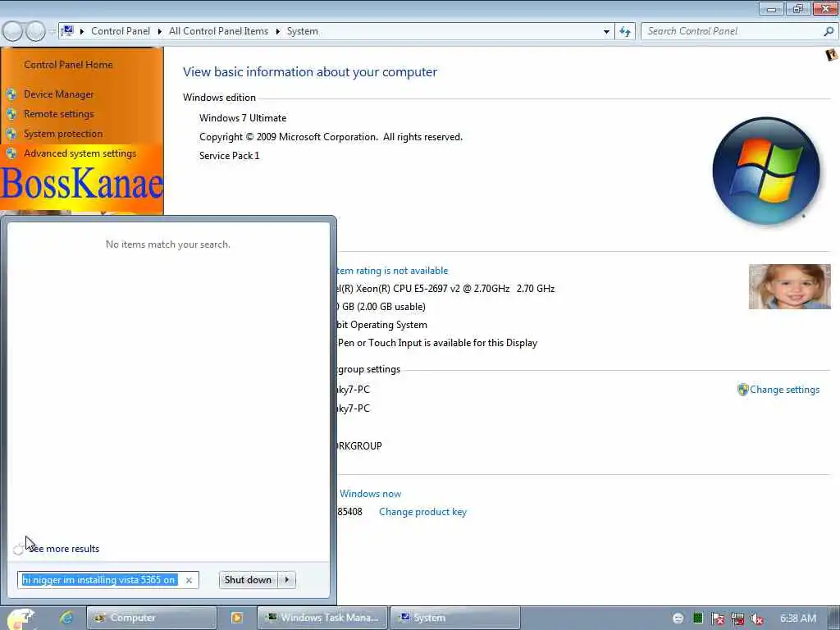This screenshot has width=840, height=630.
Task: Click the face icon in the system tray
Action: [678, 619]
